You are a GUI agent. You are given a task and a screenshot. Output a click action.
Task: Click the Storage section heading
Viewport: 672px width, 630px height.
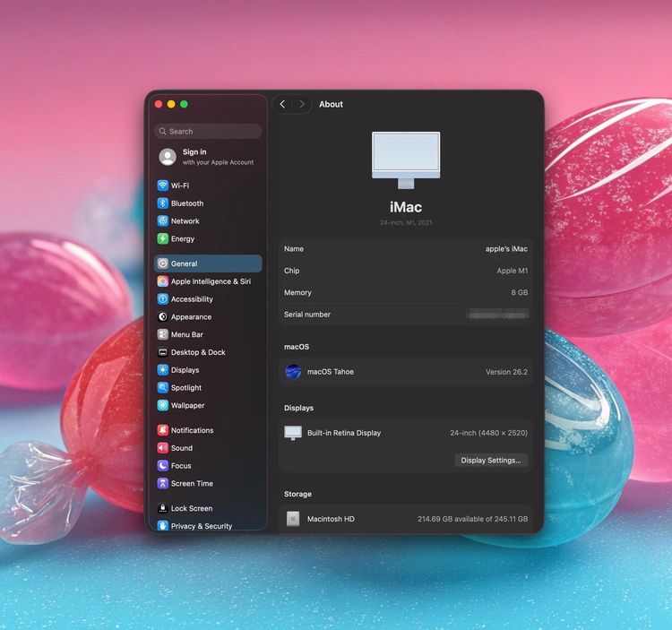(297, 494)
